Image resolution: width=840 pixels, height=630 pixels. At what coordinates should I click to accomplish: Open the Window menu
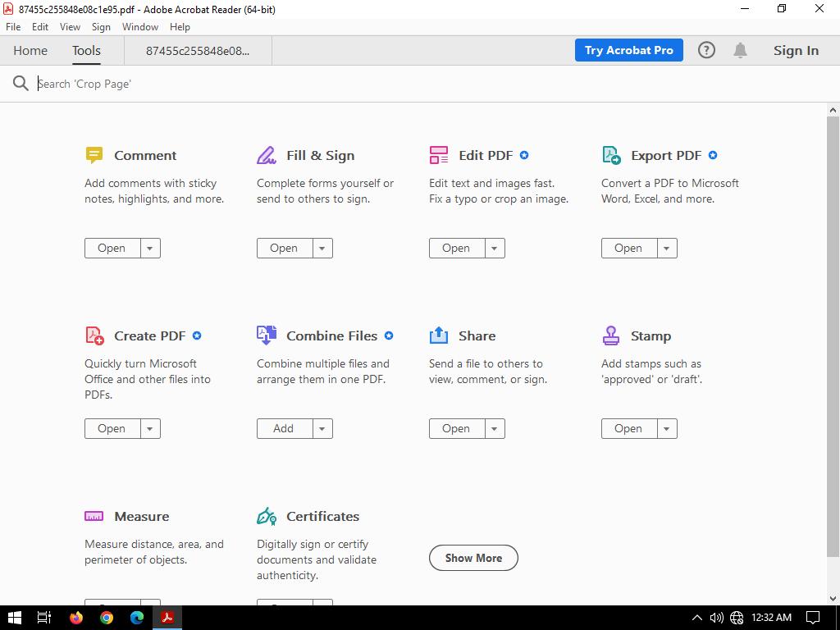tap(139, 27)
